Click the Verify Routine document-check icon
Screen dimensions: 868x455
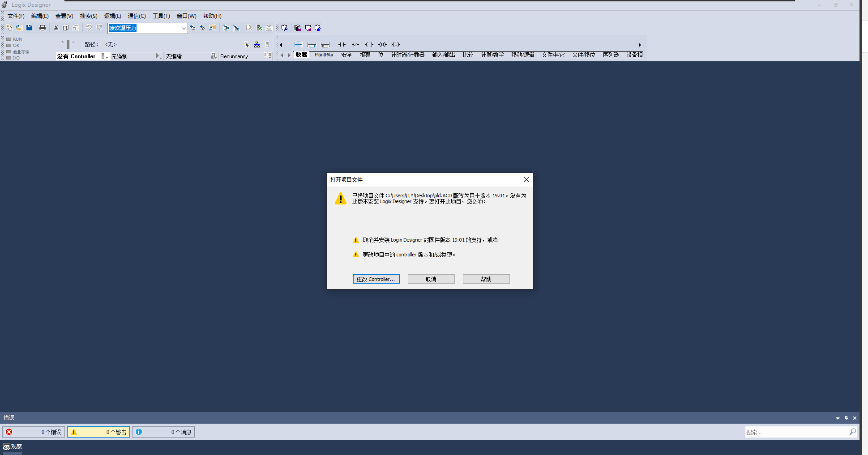click(x=249, y=28)
